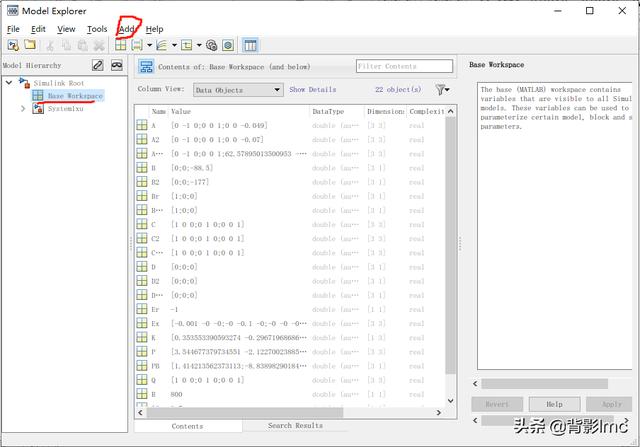Open the Help menu

[x=154, y=29]
